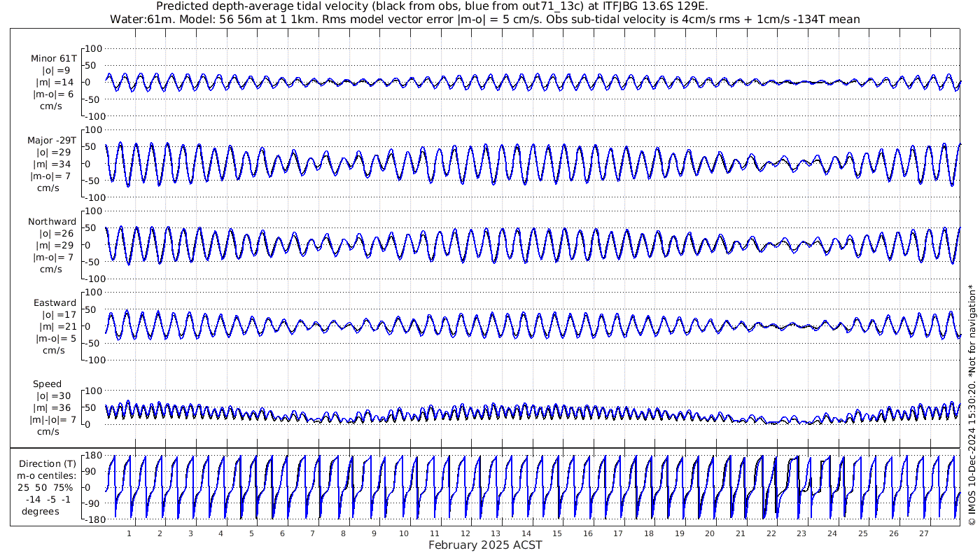Click the "m-o centiles:" label
The height and width of the screenshot is (560, 980).
(x=47, y=476)
